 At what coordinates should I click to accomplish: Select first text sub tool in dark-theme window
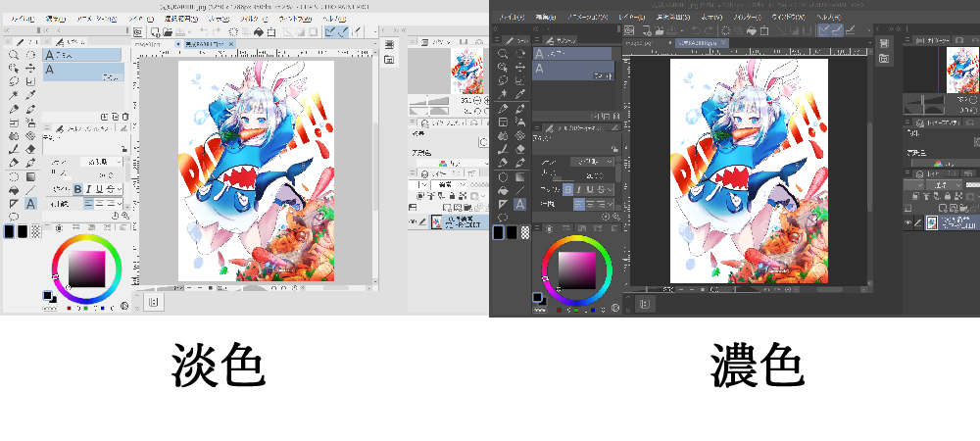pos(572,54)
